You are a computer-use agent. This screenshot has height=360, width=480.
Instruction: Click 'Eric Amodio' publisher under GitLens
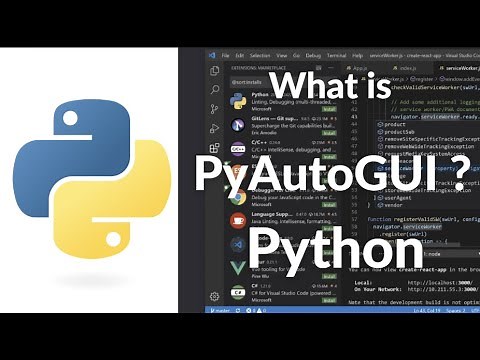coord(264,133)
